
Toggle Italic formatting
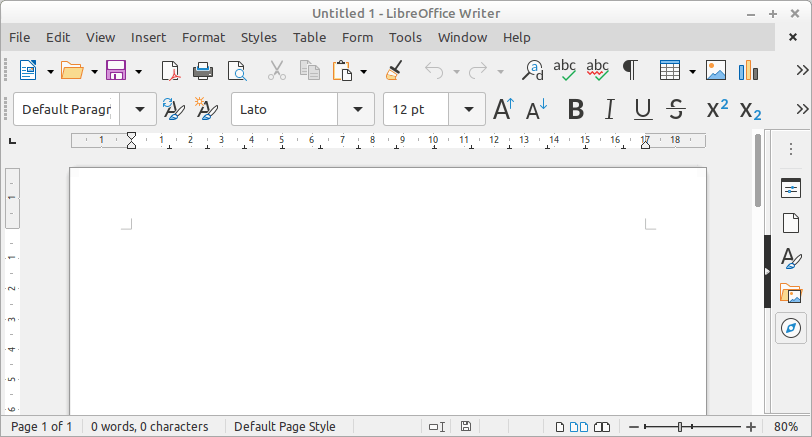(610, 109)
